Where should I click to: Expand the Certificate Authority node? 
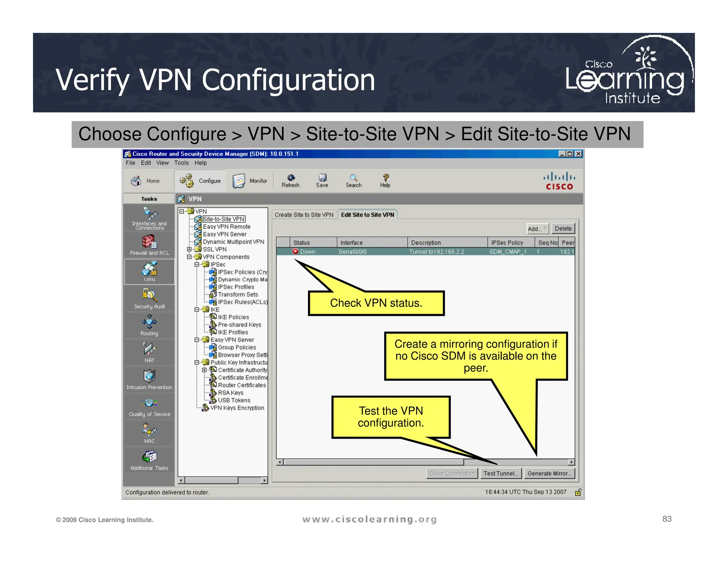pos(204,370)
